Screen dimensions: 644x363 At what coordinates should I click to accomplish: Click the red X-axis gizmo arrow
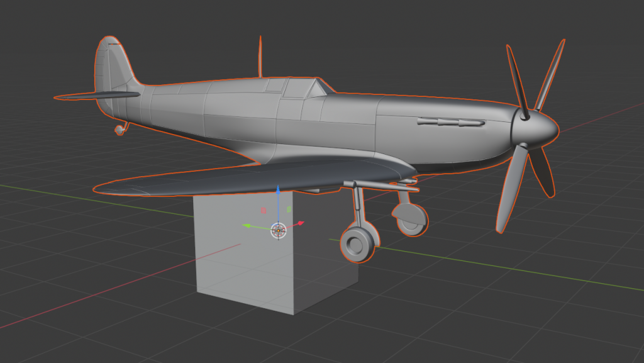tap(301, 223)
